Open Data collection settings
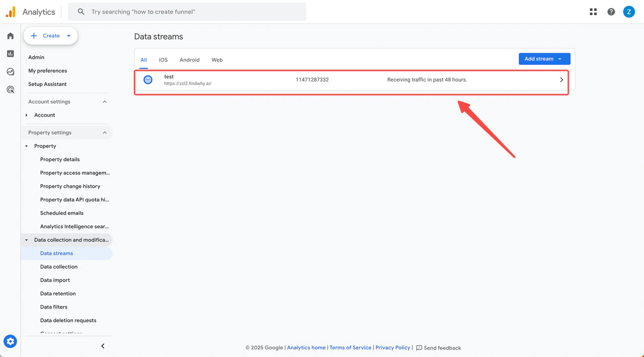 tap(59, 267)
